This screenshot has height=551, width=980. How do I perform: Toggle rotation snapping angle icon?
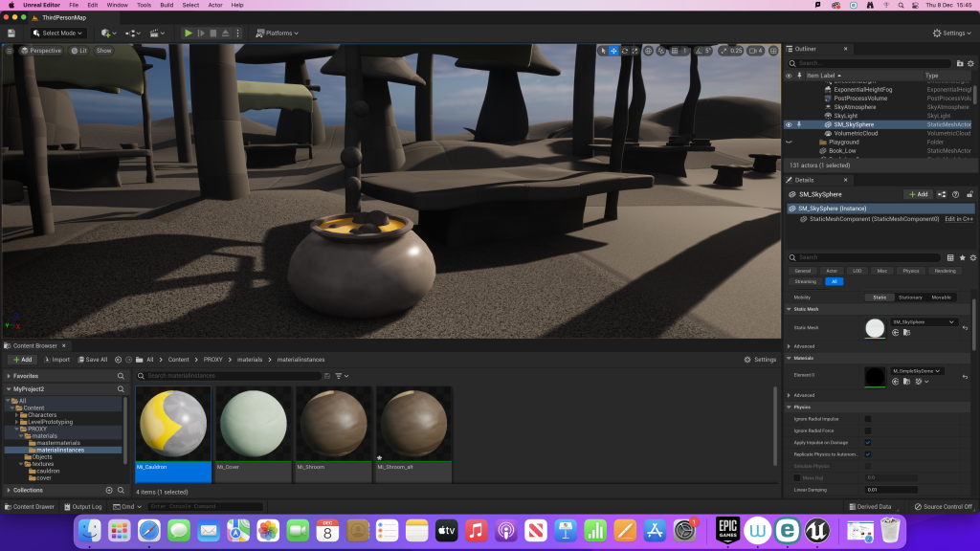click(699, 51)
